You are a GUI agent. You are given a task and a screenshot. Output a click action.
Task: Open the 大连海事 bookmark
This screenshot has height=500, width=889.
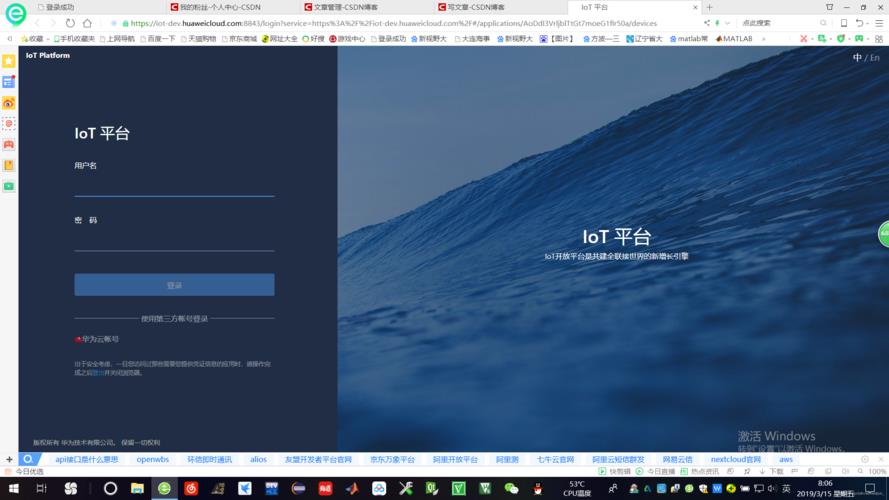pyautogui.click(x=472, y=39)
